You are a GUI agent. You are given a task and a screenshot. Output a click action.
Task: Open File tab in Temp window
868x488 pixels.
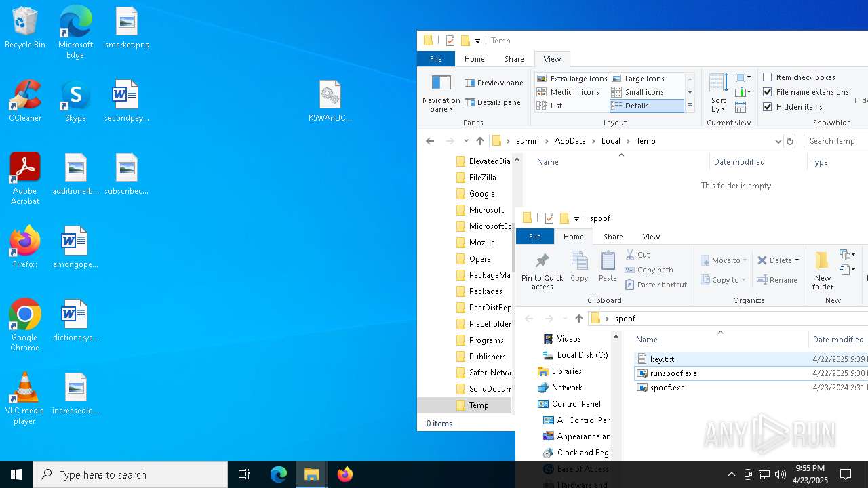point(436,59)
